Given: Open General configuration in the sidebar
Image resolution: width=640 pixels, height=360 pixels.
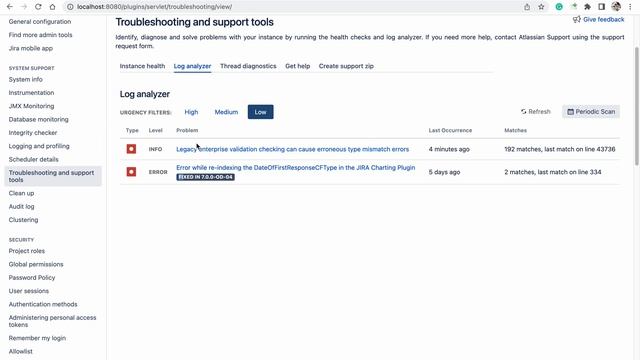Looking at the screenshot, I should point(40,22).
